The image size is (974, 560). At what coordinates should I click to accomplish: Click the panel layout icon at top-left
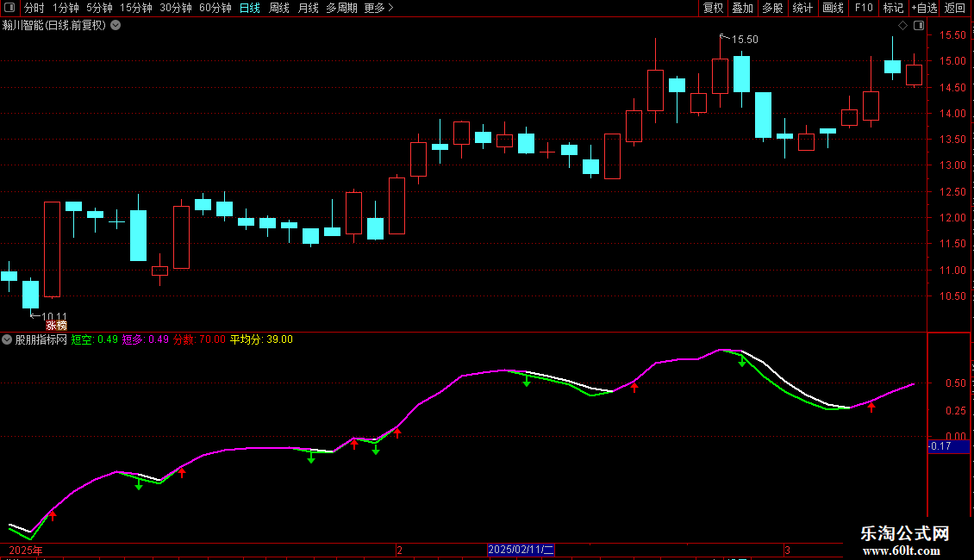9,8
